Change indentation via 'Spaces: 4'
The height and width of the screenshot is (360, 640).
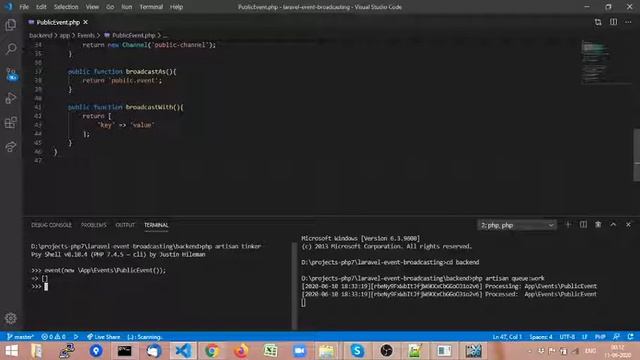pyautogui.click(x=541, y=337)
